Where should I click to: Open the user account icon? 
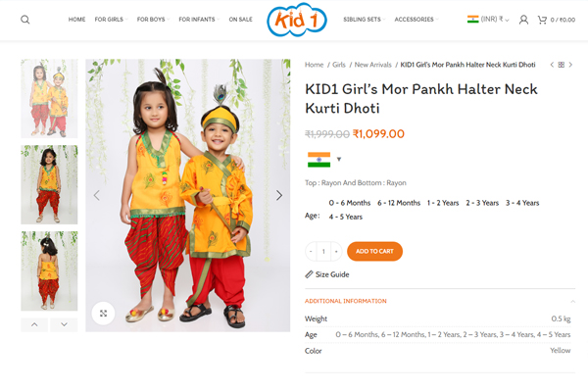tap(523, 20)
